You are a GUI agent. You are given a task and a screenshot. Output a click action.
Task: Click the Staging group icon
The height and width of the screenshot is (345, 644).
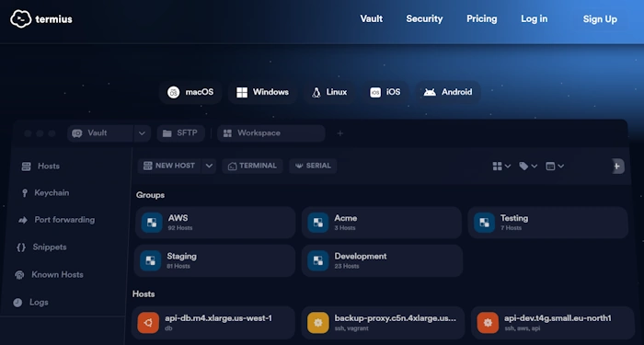(150, 260)
